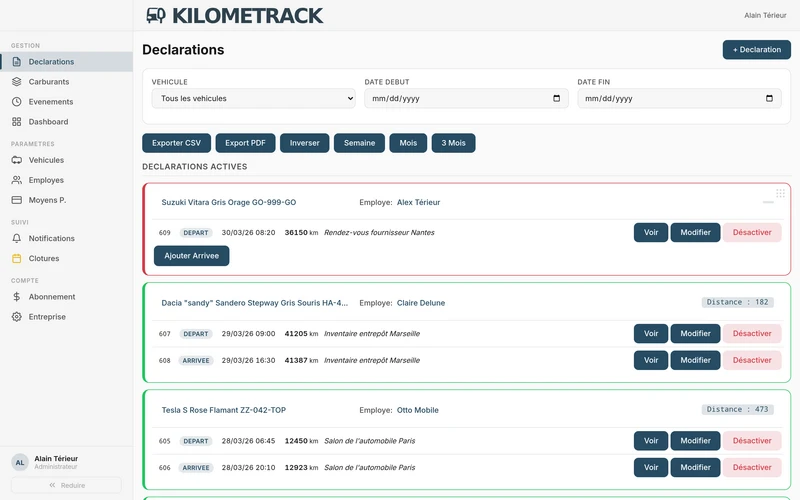This screenshot has width=800, height=500.
Task: Click the Declarations document icon
Action: point(17,62)
